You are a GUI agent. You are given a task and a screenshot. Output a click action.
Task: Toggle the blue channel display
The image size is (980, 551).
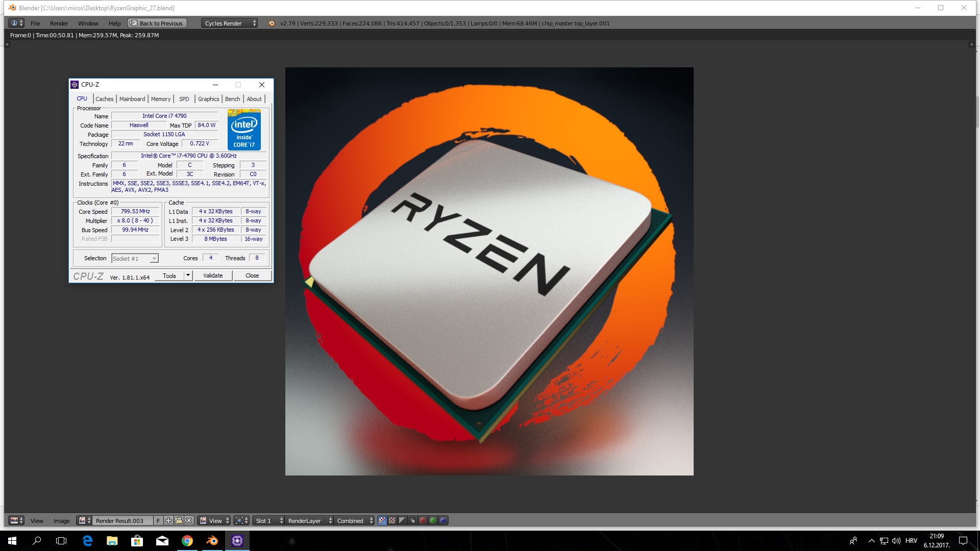click(x=443, y=520)
